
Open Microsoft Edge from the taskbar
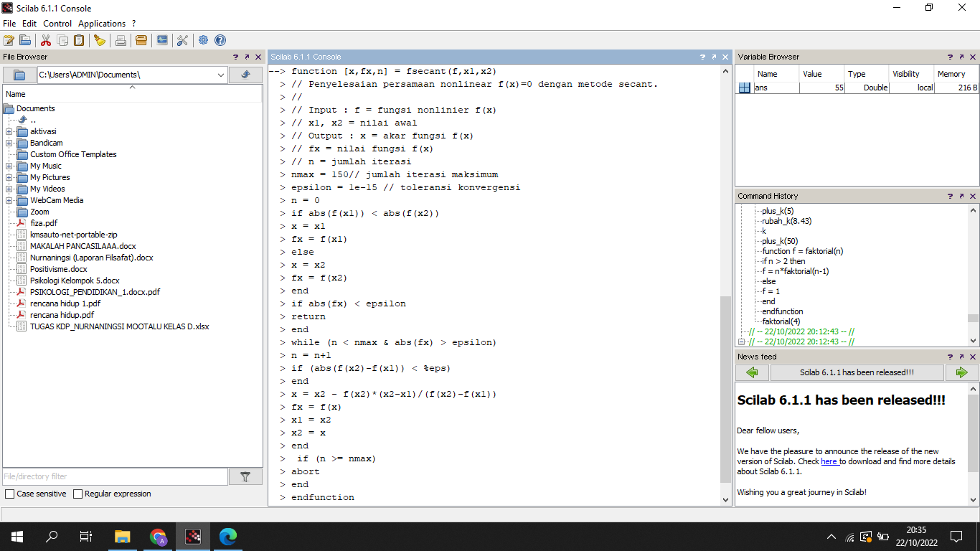228,537
